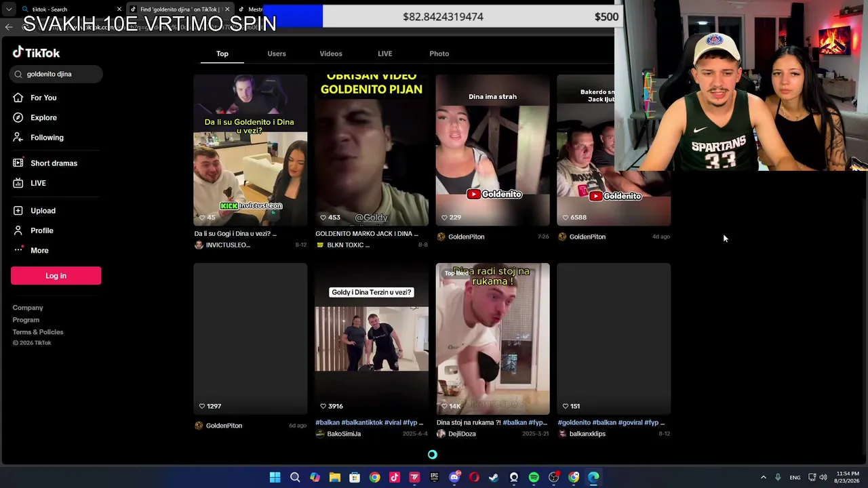Open the Windows Start menu
The width and height of the screenshot is (868, 488).
275,477
